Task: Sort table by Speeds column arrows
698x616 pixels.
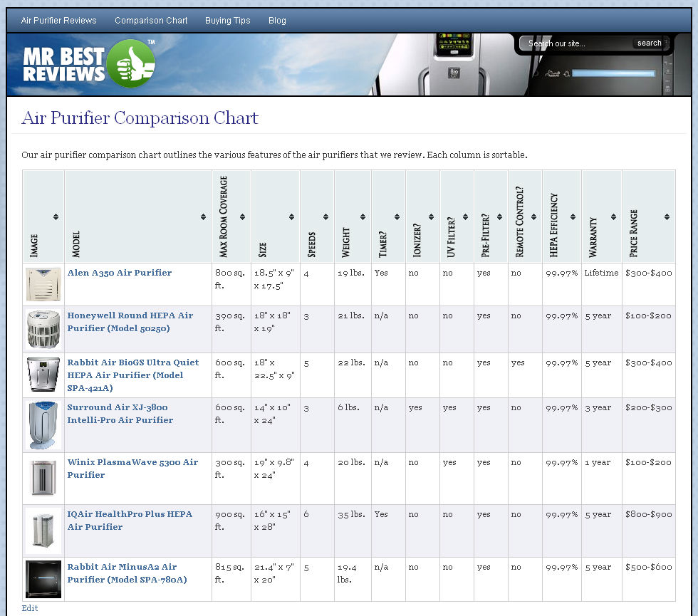Action: point(325,216)
